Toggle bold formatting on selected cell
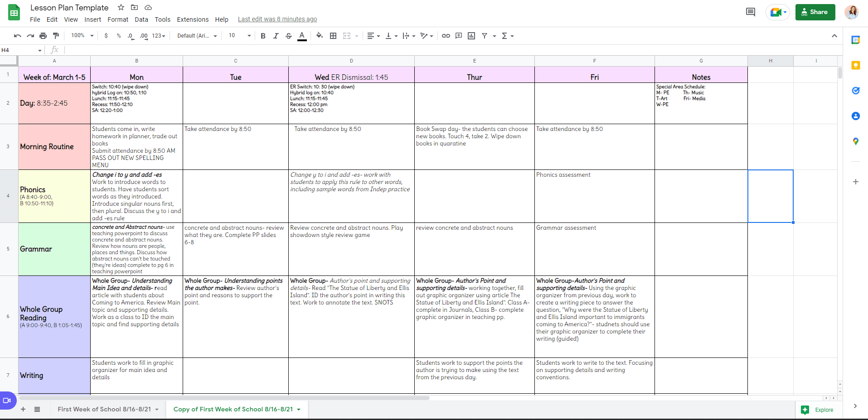Screen dimensions: 868x420 pyautogui.click(x=263, y=35)
